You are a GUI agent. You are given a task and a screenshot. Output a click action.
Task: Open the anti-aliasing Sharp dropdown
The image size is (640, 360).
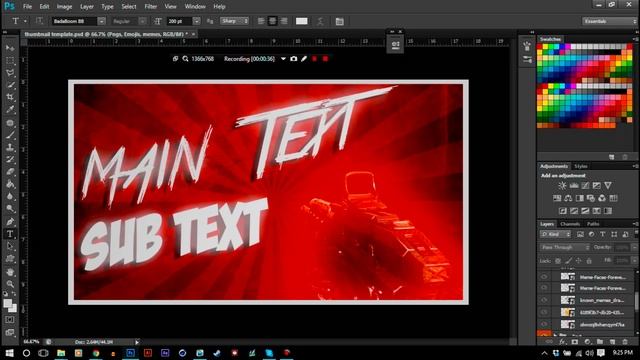point(235,21)
